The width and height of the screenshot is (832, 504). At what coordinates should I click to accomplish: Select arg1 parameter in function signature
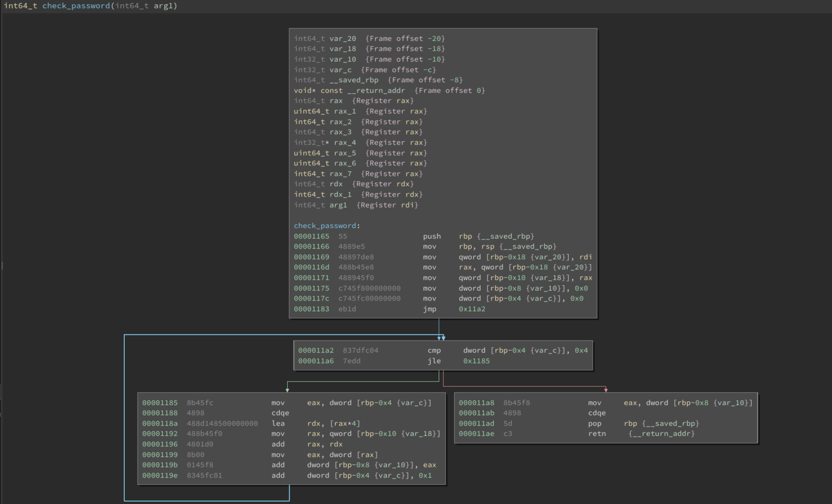(163, 6)
